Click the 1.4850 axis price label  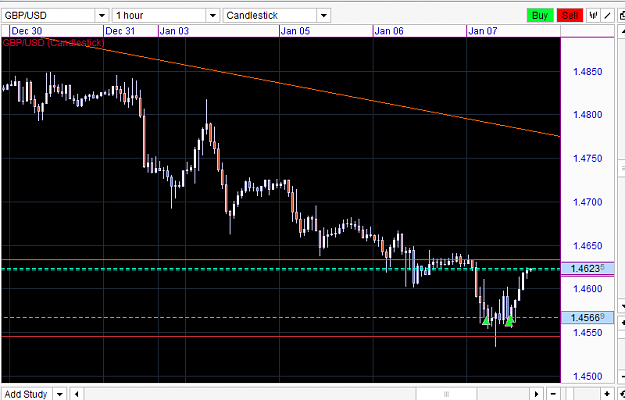point(587,72)
